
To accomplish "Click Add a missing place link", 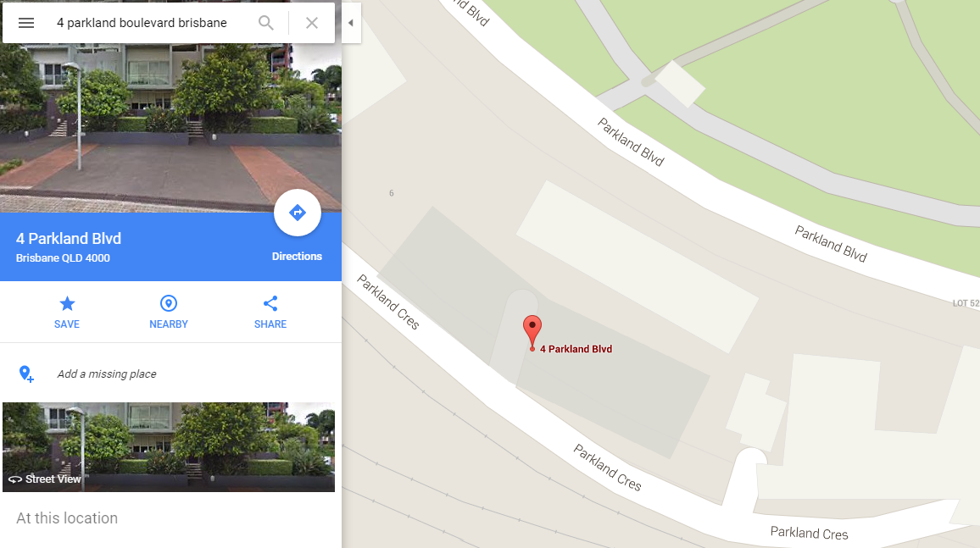I will pyautogui.click(x=107, y=374).
